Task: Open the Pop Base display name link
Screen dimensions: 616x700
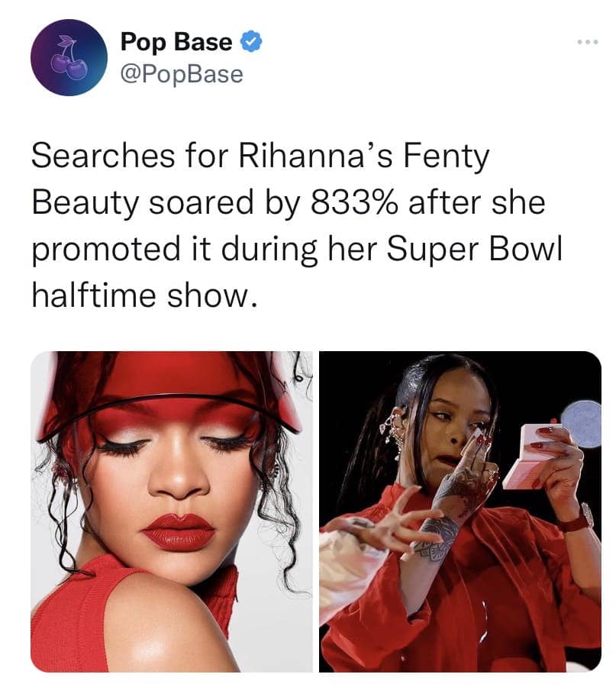Action: click(x=176, y=43)
